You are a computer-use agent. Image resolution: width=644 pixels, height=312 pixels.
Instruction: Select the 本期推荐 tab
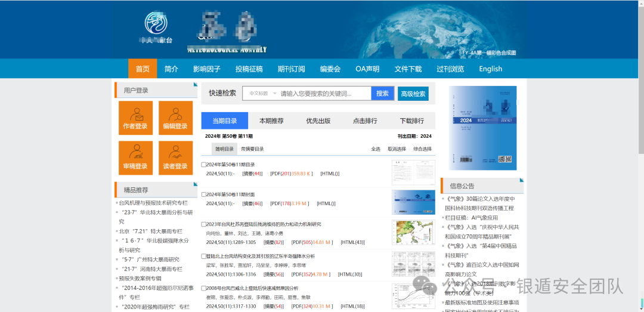[271, 121]
